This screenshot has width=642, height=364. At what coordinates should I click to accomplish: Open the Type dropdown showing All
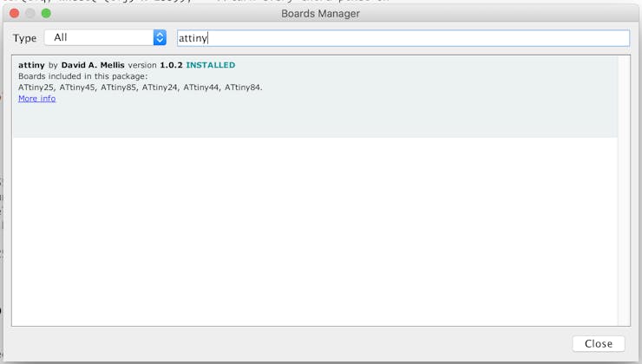click(x=105, y=37)
